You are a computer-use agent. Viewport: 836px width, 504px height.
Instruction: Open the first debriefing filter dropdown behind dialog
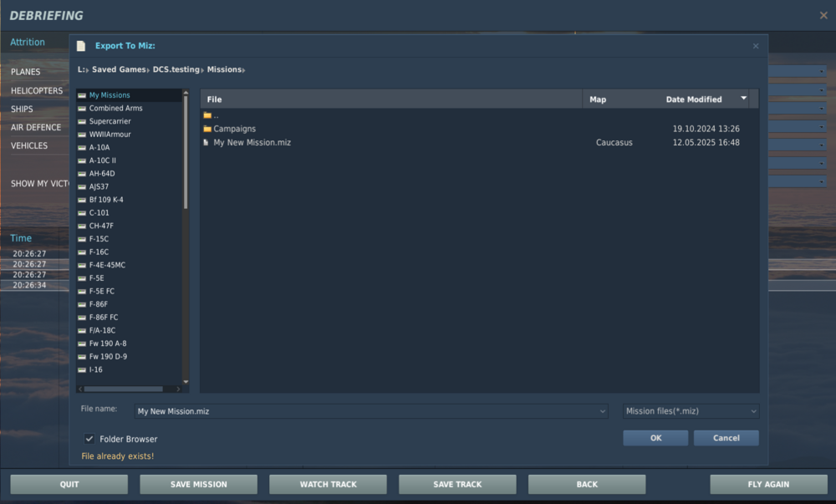(798, 71)
